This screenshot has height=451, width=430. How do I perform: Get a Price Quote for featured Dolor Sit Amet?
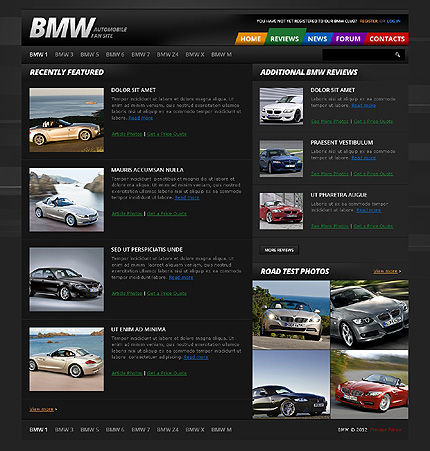tap(167, 134)
